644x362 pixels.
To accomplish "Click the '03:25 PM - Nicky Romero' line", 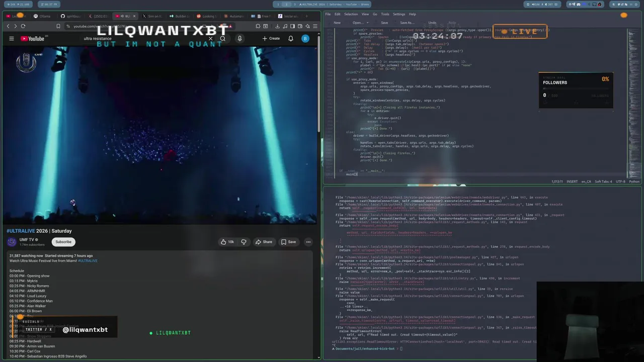I will (29, 286).
